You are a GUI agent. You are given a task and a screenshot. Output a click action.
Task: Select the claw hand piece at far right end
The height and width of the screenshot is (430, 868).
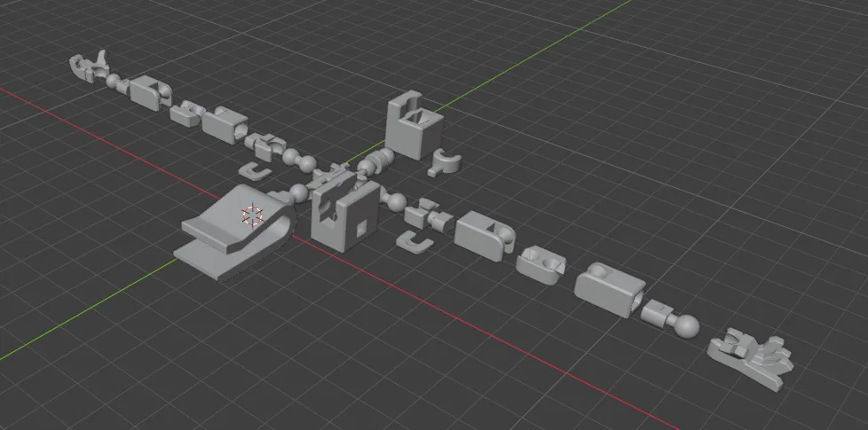pos(751,359)
